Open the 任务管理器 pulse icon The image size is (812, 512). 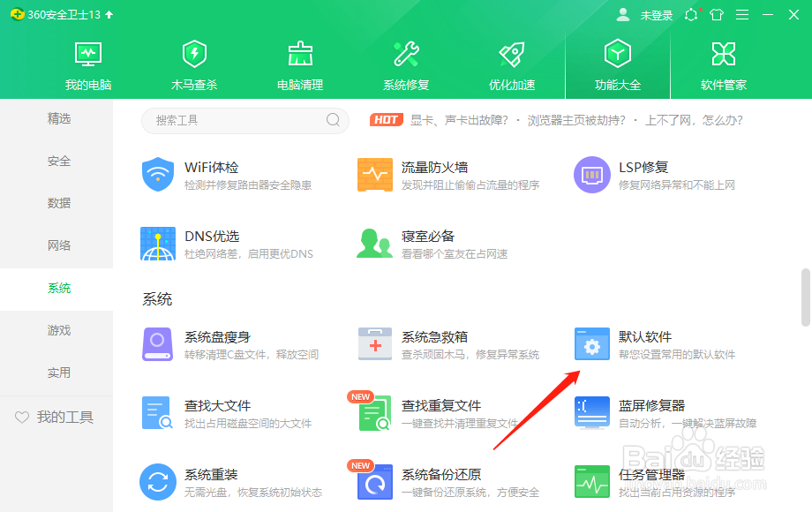click(592, 481)
